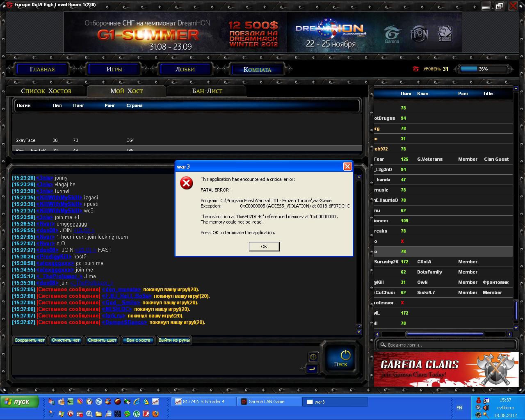Sort host list by Страна column
Viewport: 525px width, 420px height.
click(x=135, y=105)
